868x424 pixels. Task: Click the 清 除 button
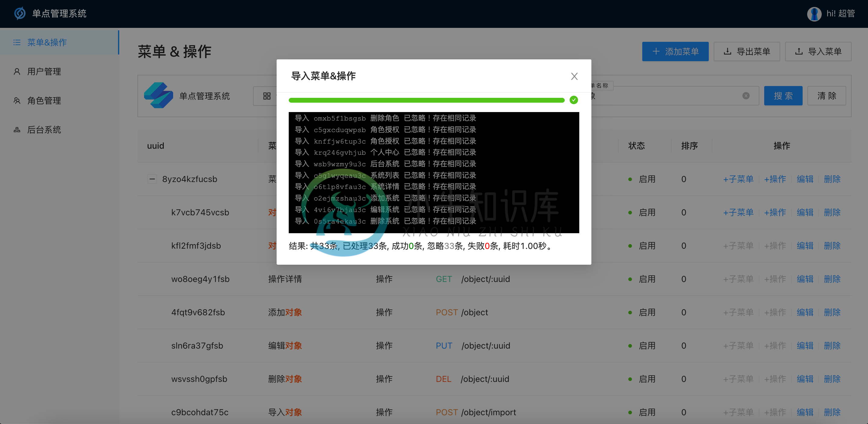826,96
